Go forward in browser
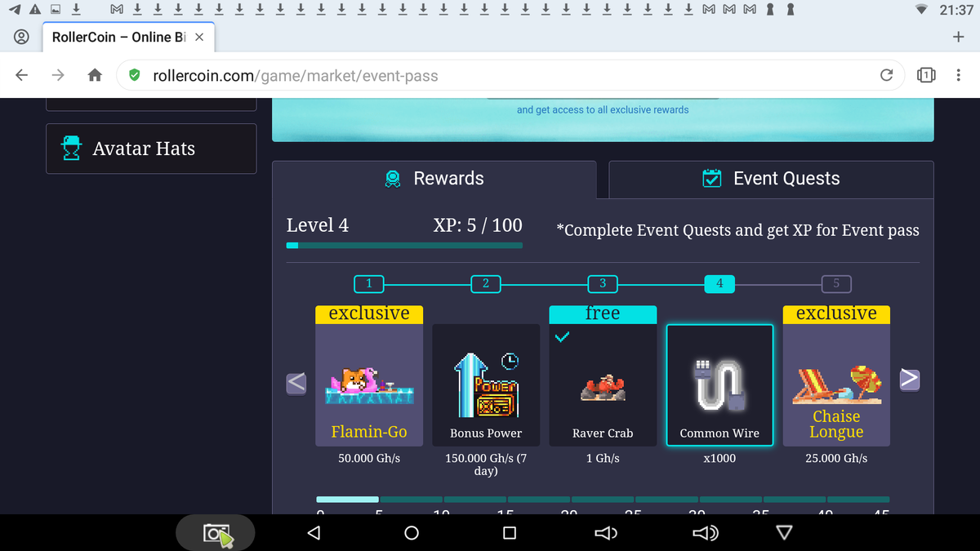Viewport: 980px width, 551px height. pyautogui.click(x=58, y=75)
